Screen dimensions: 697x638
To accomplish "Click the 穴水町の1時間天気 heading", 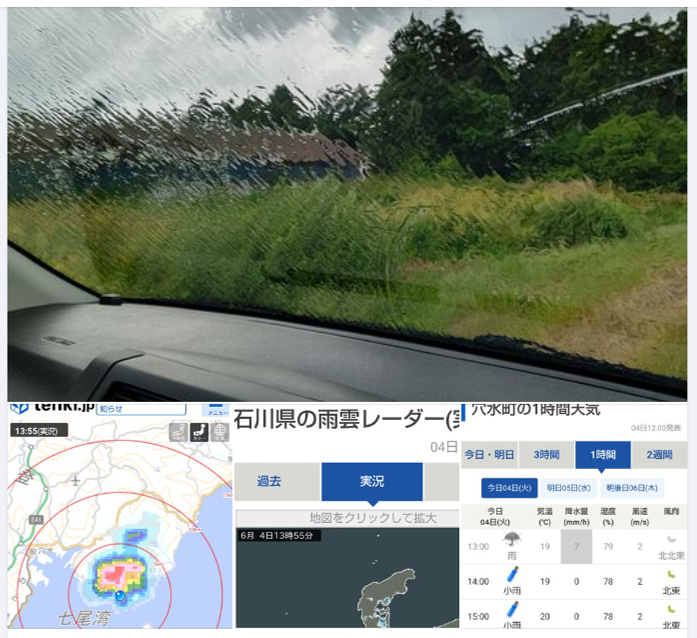I will pyautogui.click(x=536, y=410).
